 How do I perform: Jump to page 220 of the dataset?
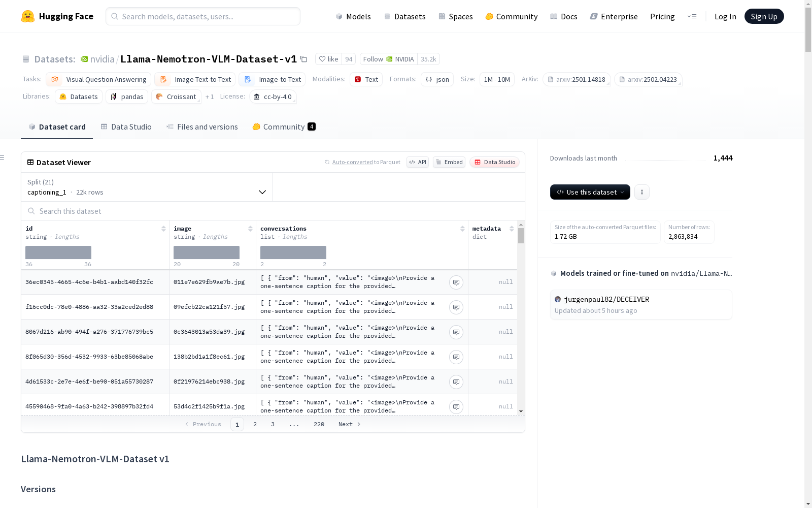pos(319,424)
